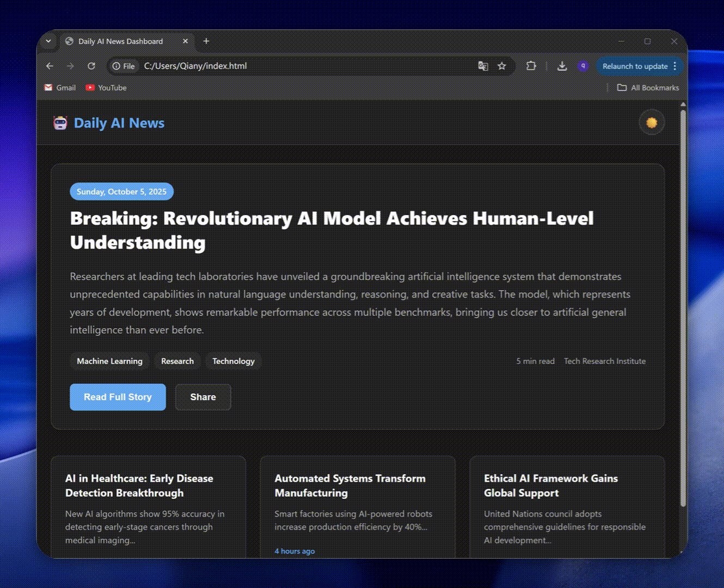Click the robot logo icon beside Daily AI News

pyautogui.click(x=60, y=123)
